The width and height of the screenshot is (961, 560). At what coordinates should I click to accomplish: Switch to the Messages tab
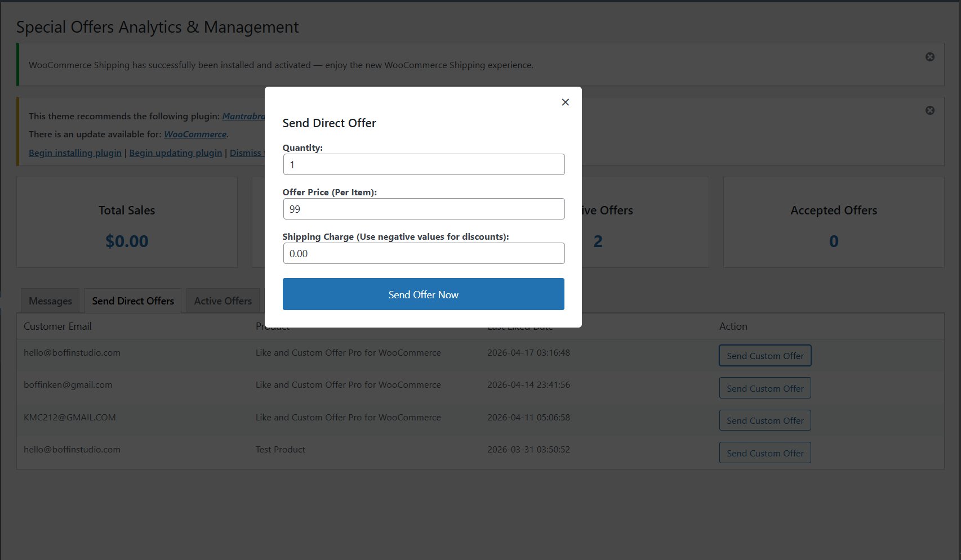(50, 301)
